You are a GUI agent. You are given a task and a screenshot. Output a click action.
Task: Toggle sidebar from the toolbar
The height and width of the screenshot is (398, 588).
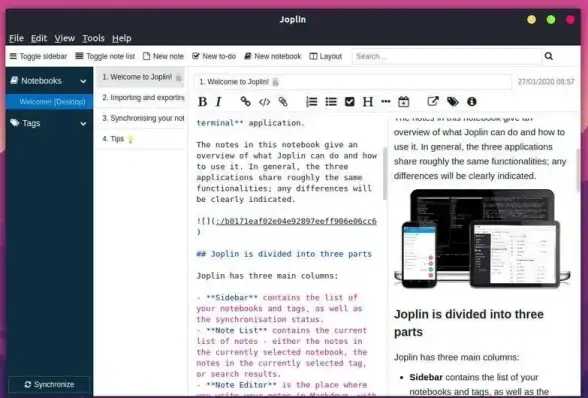point(38,56)
